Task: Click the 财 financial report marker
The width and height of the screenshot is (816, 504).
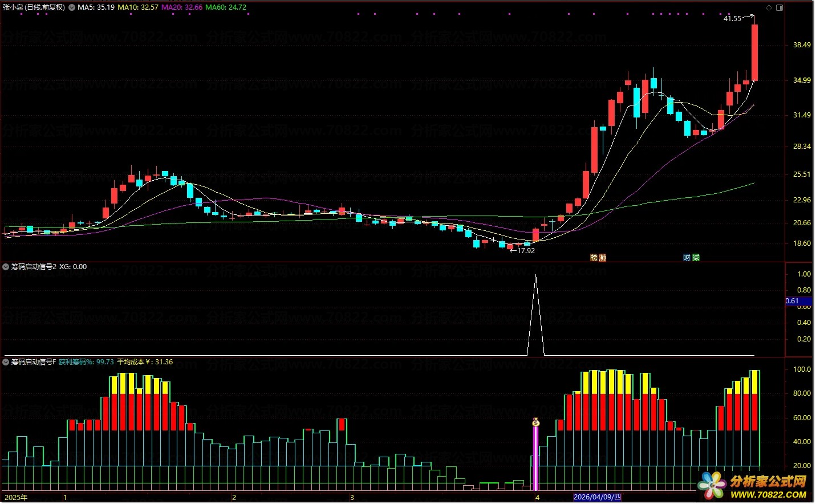Action: coord(687,258)
